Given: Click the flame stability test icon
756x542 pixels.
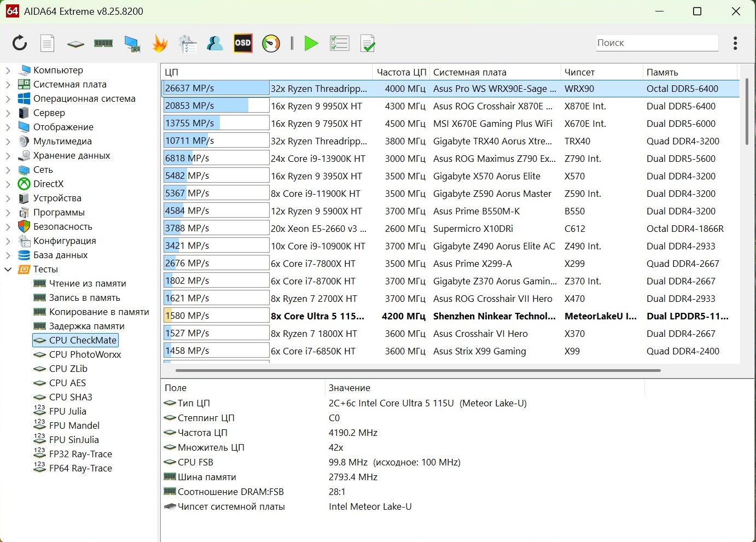Looking at the screenshot, I should click(160, 43).
